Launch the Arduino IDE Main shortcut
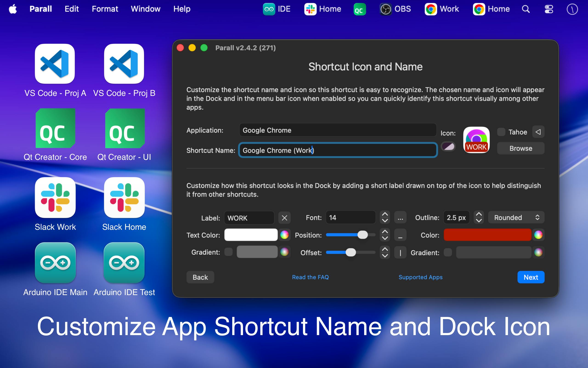The height and width of the screenshot is (368, 588). click(x=55, y=263)
